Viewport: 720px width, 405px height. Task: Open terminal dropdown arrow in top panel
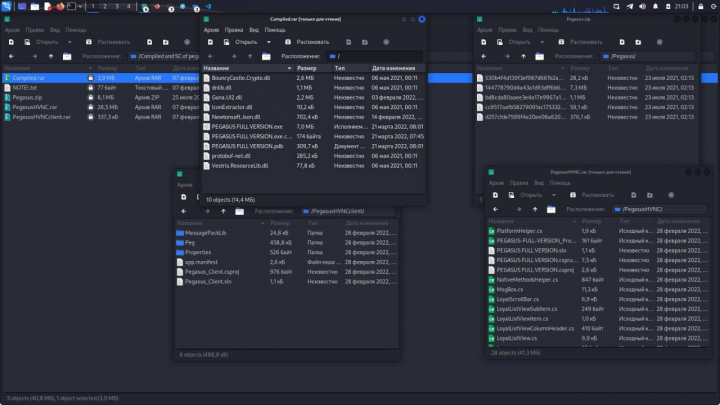pos(80,6)
